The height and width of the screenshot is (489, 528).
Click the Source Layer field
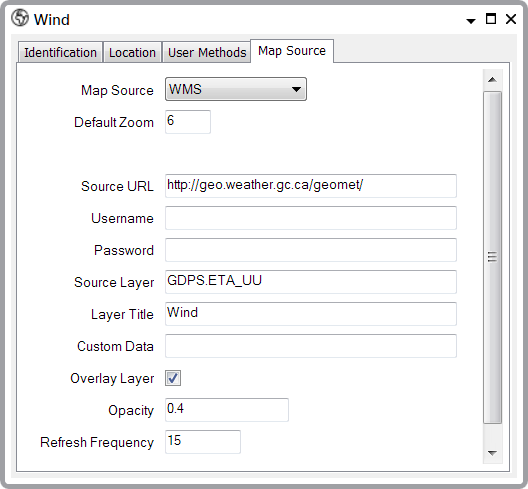coord(311,282)
